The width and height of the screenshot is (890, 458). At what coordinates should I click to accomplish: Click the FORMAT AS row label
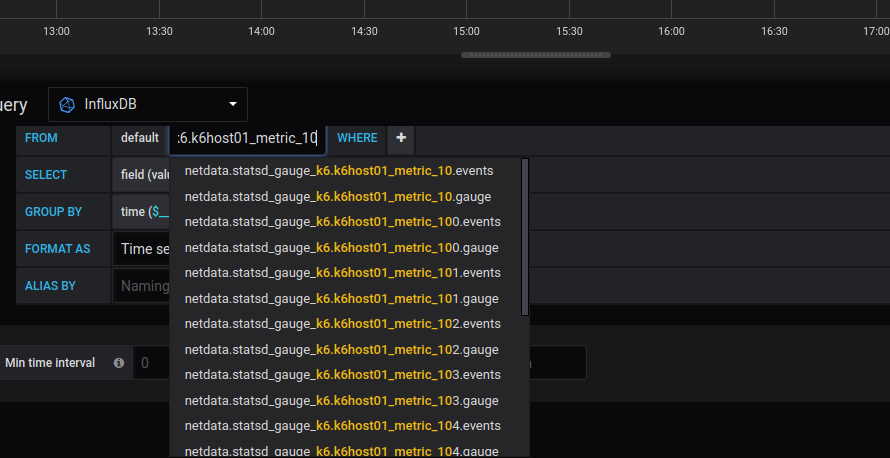(63, 249)
